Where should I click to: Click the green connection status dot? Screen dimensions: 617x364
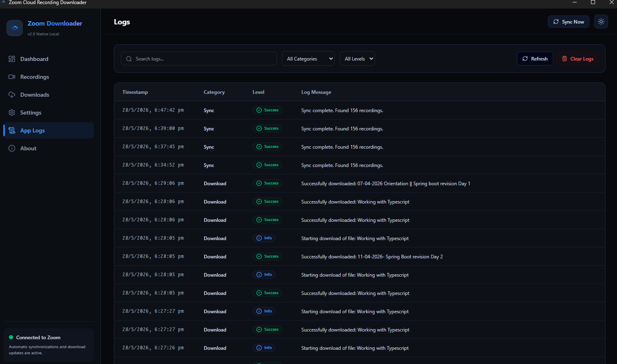pos(11,337)
